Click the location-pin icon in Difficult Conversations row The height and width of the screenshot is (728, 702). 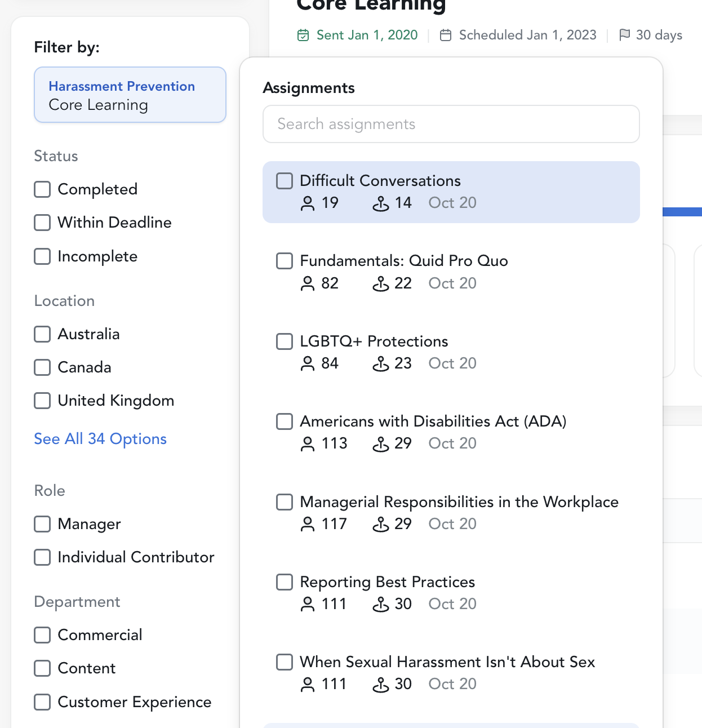[x=381, y=203]
